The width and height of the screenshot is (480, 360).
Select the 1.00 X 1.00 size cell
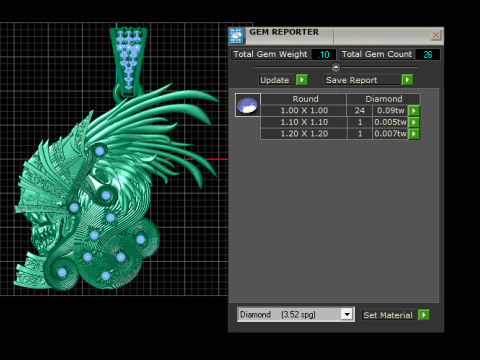coord(304,111)
